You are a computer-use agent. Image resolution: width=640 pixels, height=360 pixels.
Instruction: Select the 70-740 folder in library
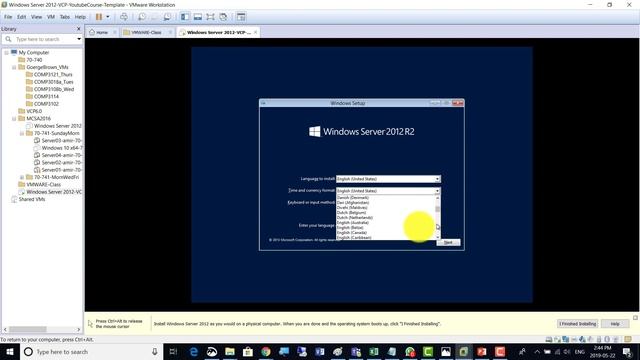30,60
